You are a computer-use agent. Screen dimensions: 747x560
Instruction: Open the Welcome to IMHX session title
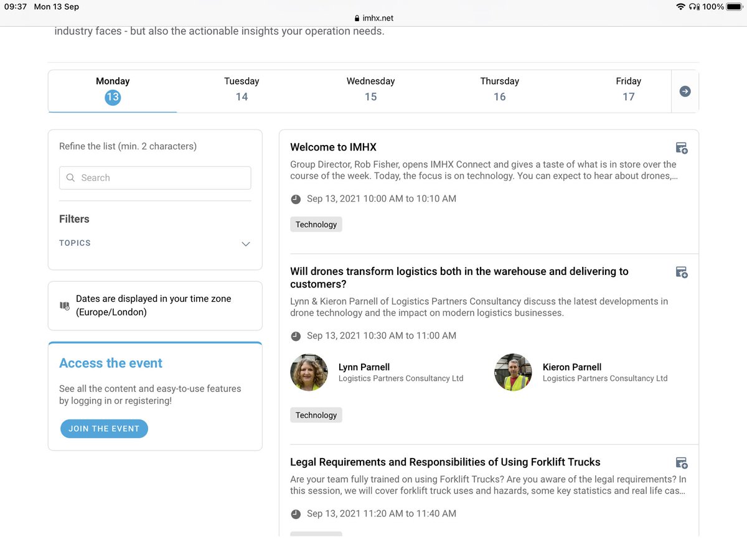tap(333, 147)
